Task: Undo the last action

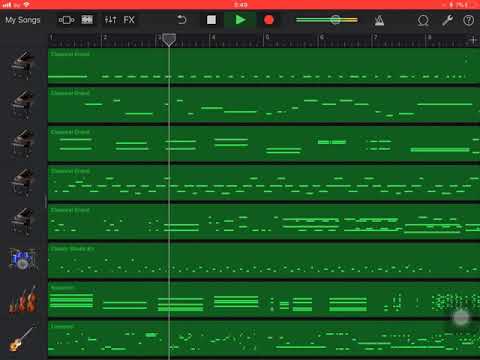Action: (x=182, y=20)
